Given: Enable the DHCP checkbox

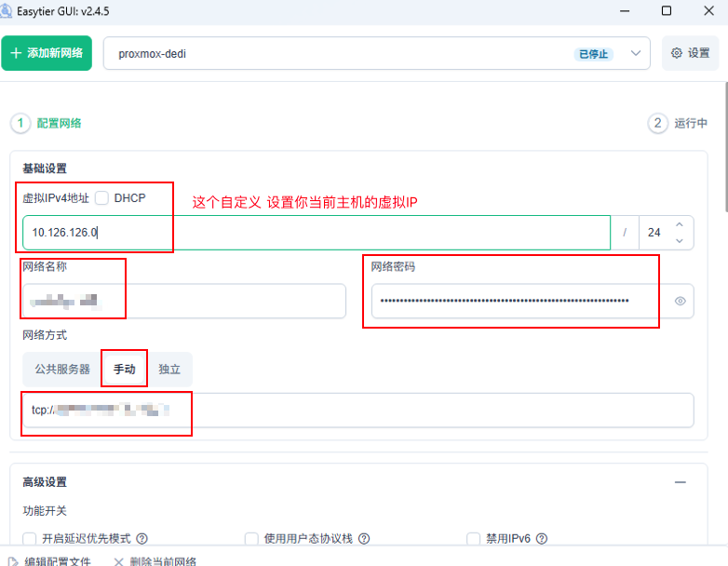Looking at the screenshot, I should click(101, 198).
